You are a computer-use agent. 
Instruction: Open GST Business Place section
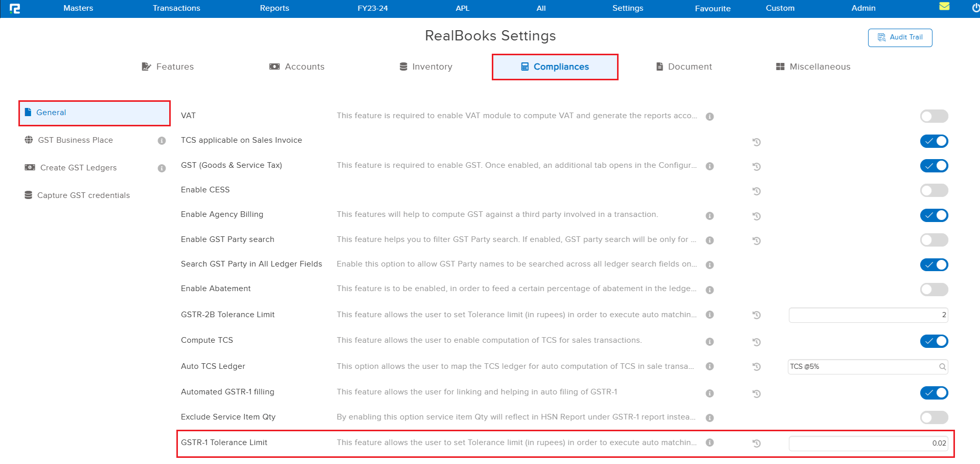coord(76,140)
